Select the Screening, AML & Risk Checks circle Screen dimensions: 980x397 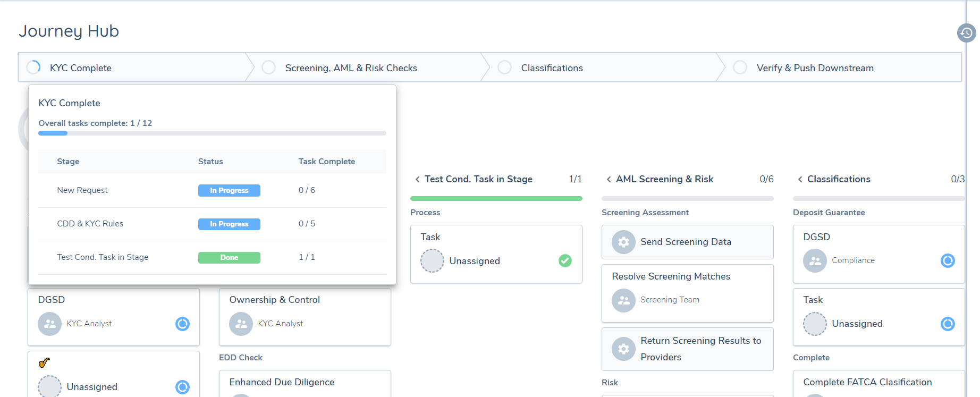click(269, 67)
